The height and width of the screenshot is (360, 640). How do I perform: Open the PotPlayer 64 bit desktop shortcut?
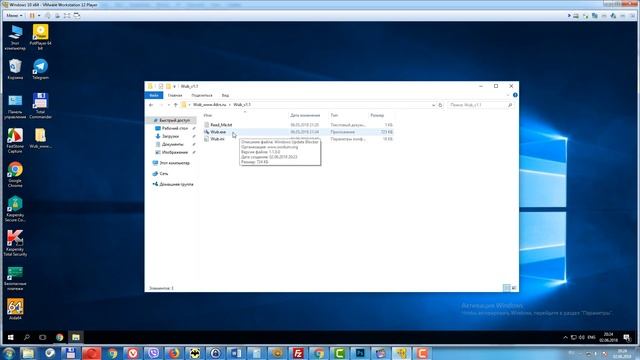coord(40,37)
